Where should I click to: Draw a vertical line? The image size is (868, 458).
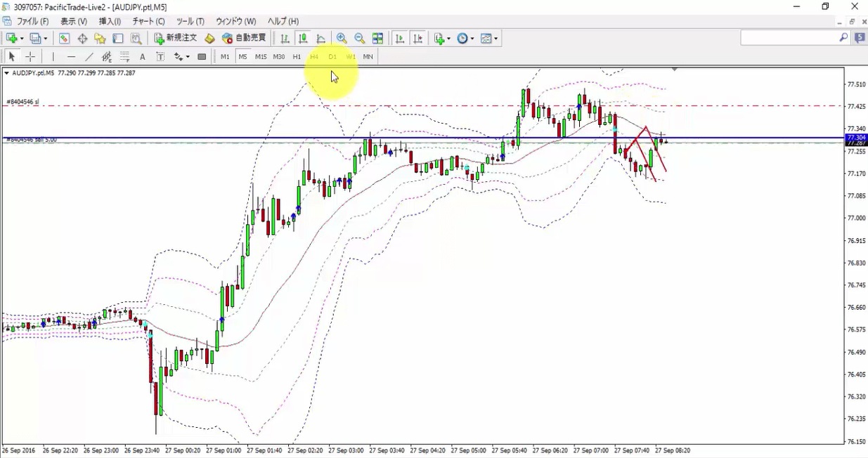[53, 56]
